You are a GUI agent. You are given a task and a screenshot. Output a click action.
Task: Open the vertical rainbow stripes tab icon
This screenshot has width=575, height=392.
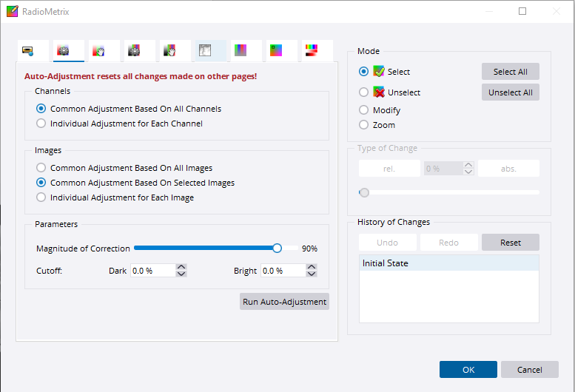click(241, 50)
